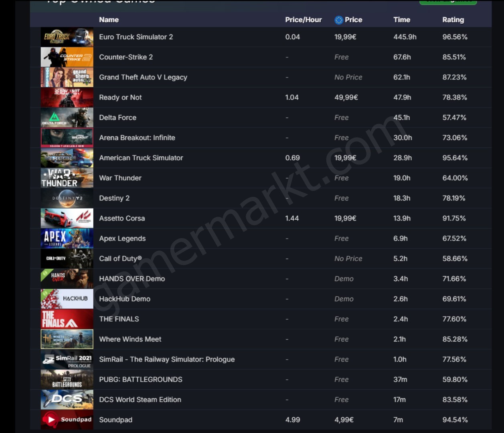Open the Destiny 2 game thumbnail
The height and width of the screenshot is (433, 504).
(67, 198)
